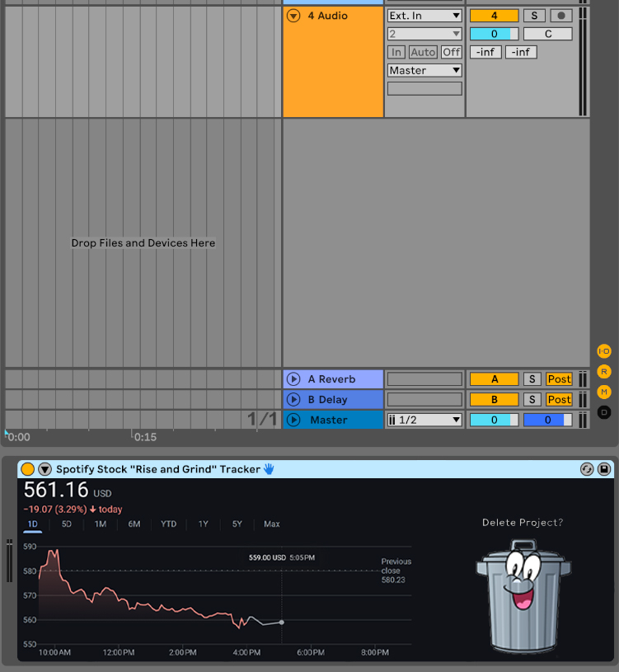Click the blue Master preview volume slider
The height and width of the screenshot is (672, 619).
548,420
